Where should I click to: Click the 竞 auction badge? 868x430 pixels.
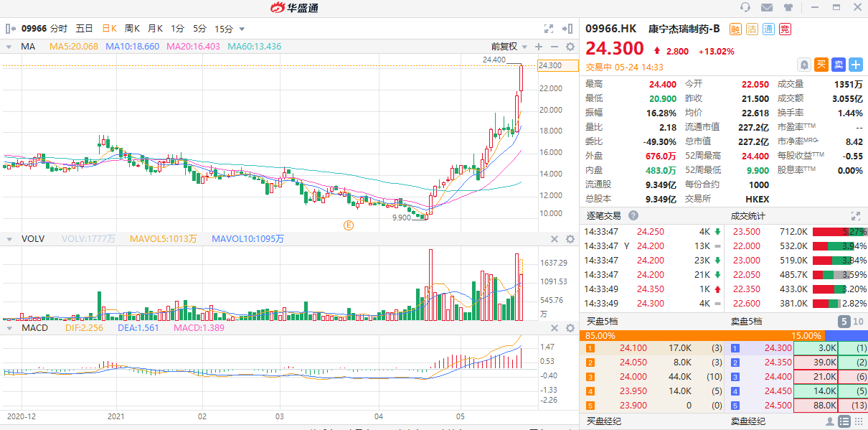[x=785, y=29]
